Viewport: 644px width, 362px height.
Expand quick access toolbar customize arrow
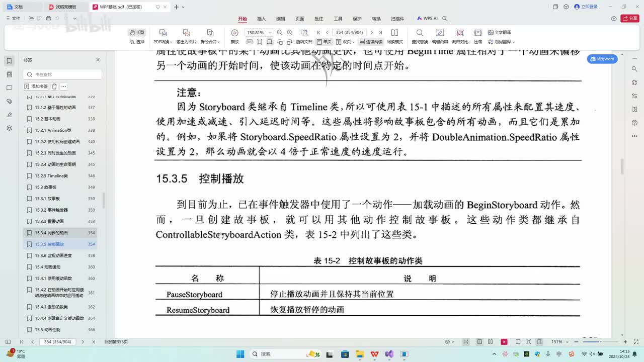(75, 19)
